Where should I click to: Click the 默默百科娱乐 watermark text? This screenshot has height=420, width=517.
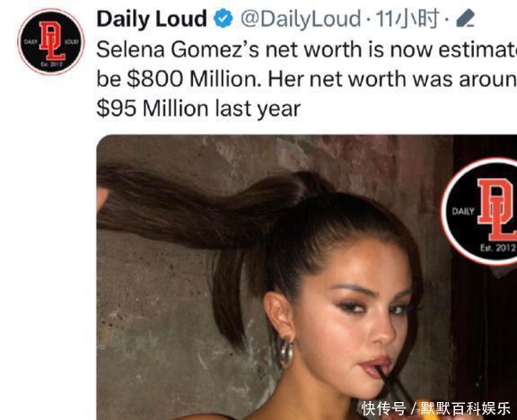tap(465, 408)
